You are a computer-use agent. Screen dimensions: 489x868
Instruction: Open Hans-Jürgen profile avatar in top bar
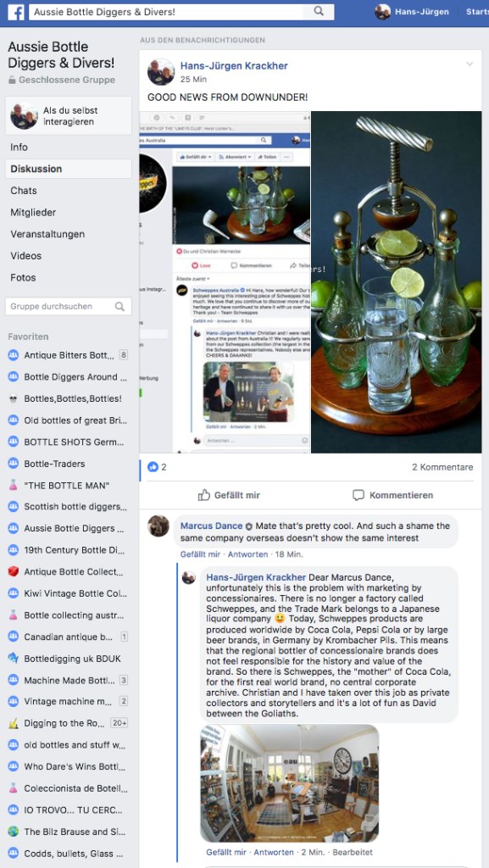point(382,12)
